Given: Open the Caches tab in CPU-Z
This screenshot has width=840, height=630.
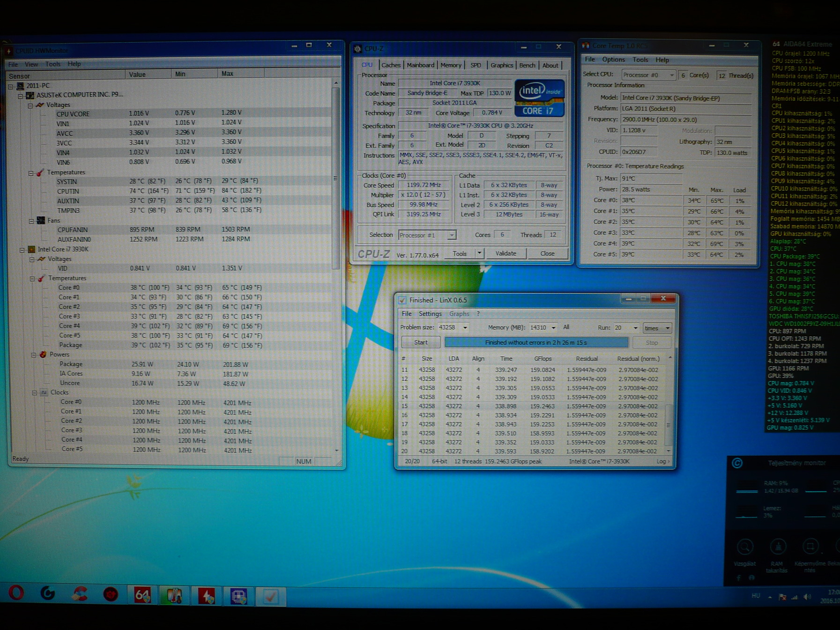Looking at the screenshot, I should point(391,65).
